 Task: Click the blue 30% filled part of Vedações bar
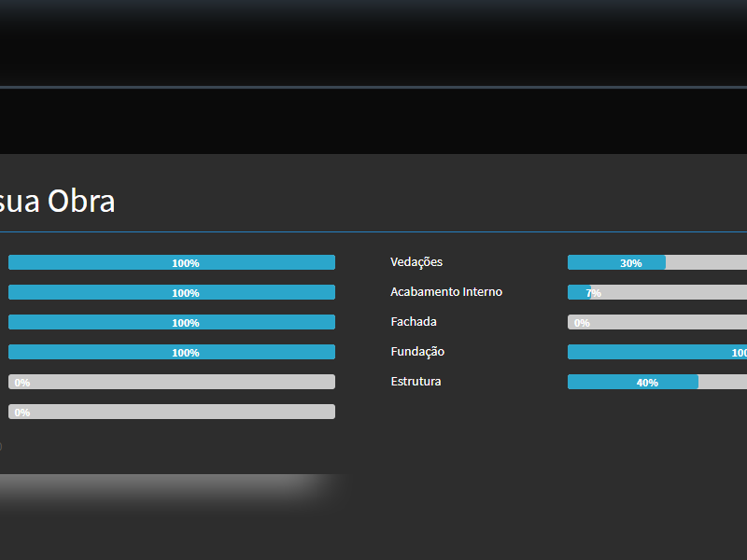[616, 262]
